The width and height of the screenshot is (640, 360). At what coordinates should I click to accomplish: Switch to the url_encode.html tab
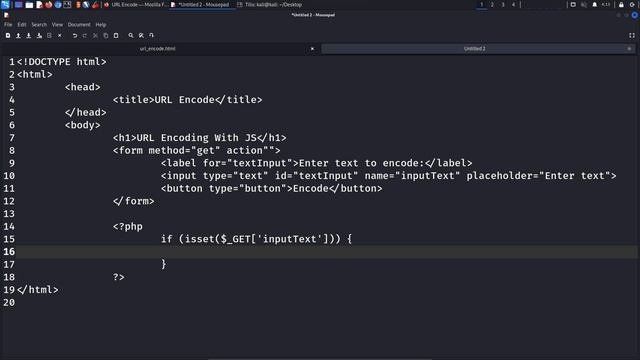158,49
